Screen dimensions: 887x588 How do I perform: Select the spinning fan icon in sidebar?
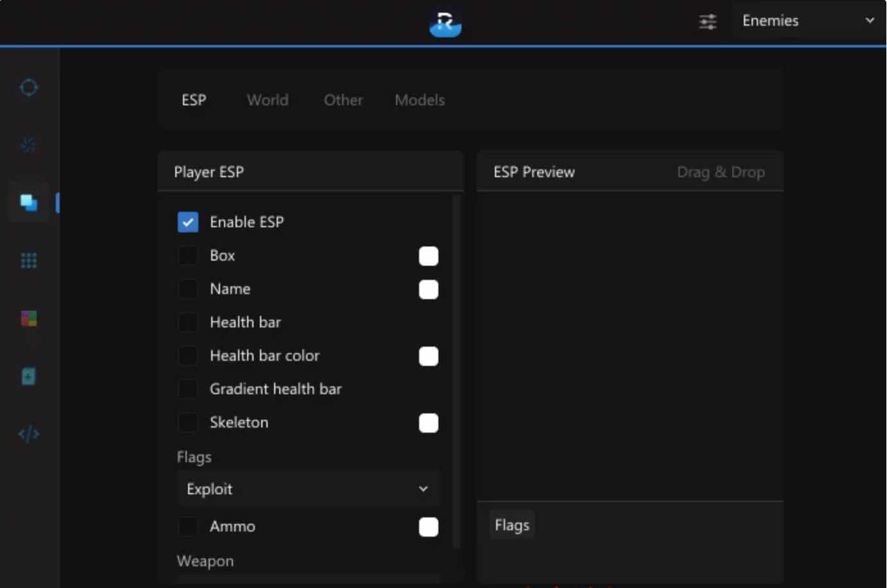(29, 145)
